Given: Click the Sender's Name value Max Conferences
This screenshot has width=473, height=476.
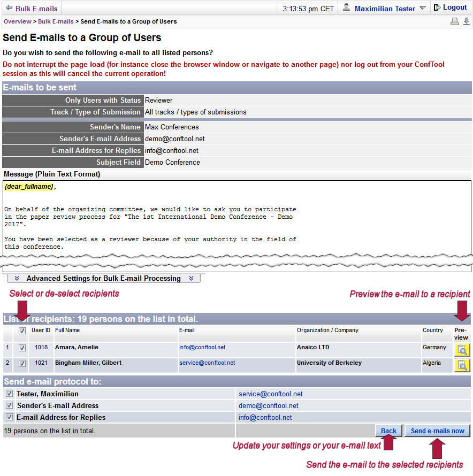Looking at the screenshot, I should [172, 127].
